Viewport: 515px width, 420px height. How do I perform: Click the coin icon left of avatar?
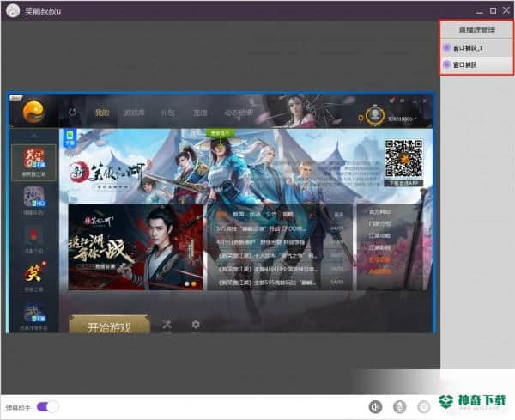(360, 118)
